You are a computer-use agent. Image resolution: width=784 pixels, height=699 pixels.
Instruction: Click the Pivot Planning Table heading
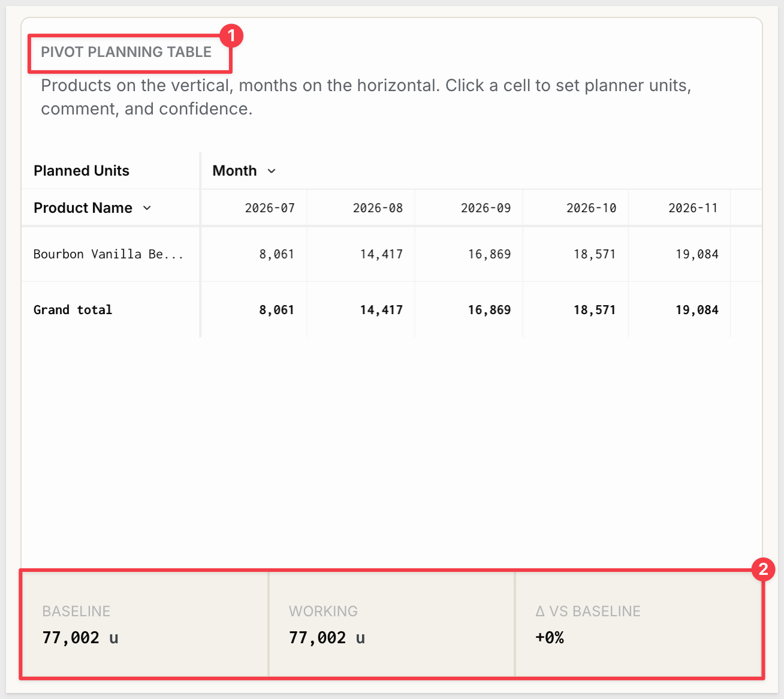click(x=126, y=52)
